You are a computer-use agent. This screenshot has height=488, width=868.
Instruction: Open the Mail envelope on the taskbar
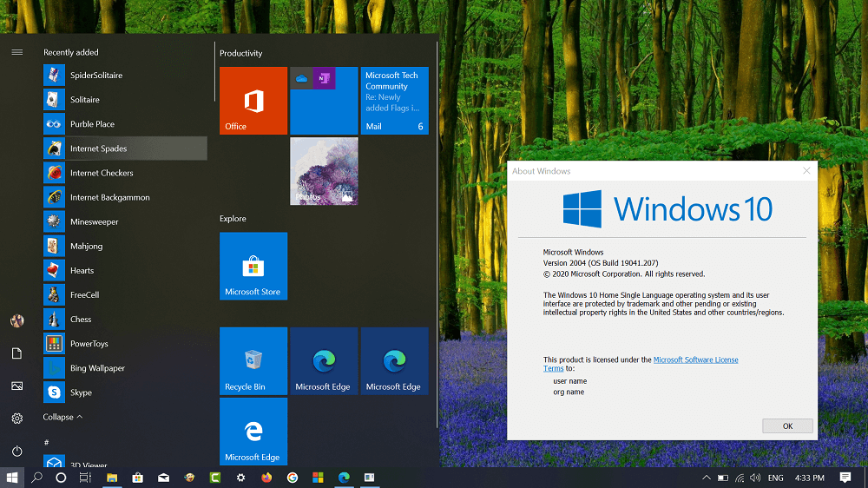tap(163, 477)
